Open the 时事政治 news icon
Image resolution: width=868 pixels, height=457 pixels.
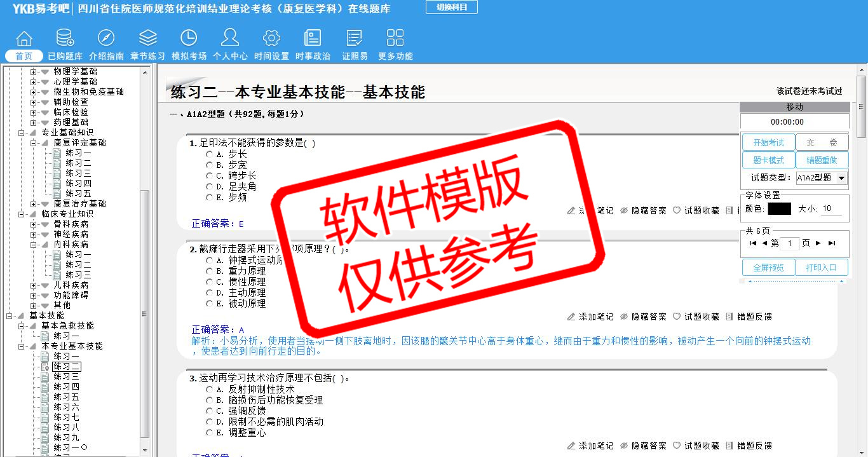pos(313,38)
